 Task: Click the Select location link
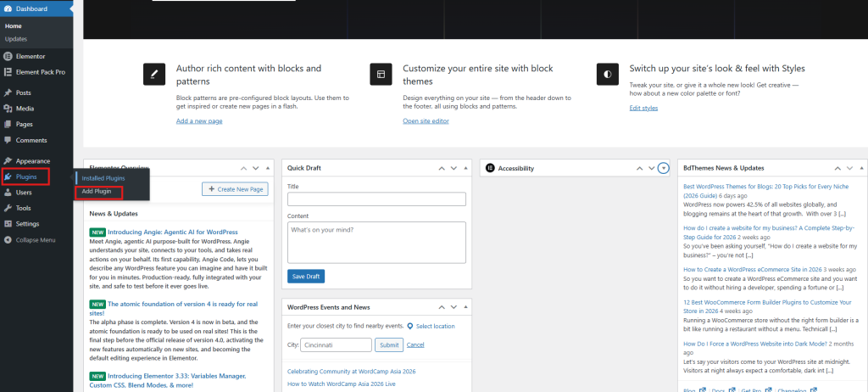[436, 326]
